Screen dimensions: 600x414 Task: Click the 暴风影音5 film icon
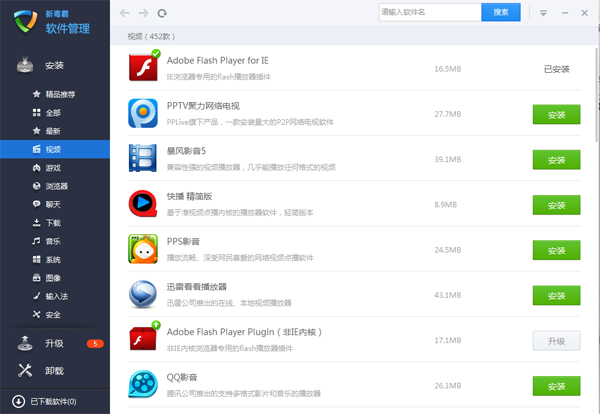(143, 158)
